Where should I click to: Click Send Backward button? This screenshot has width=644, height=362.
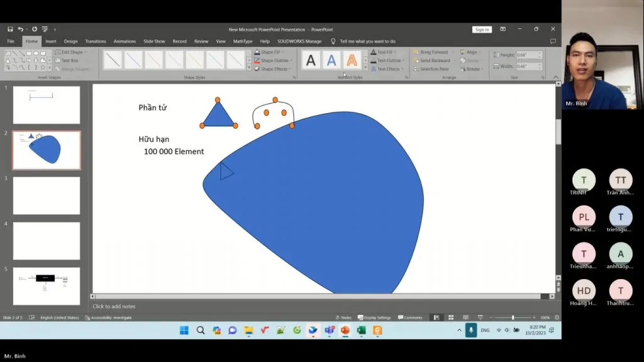pyautogui.click(x=432, y=60)
